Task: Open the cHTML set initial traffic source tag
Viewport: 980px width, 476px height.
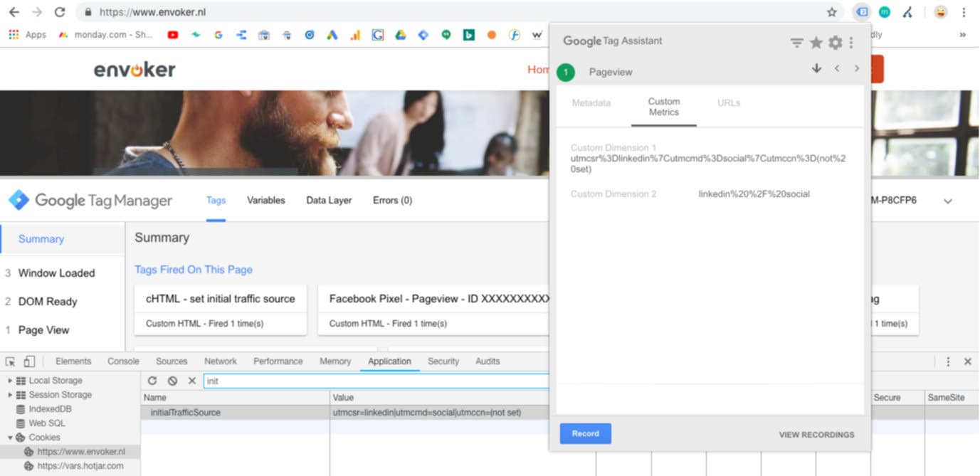Action: coord(221,310)
